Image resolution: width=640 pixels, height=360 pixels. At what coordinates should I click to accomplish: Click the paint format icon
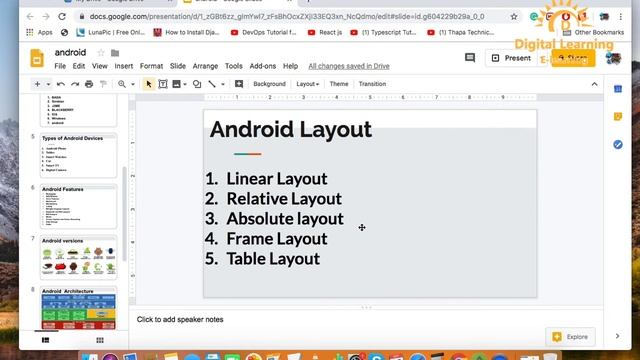click(103, 84)
